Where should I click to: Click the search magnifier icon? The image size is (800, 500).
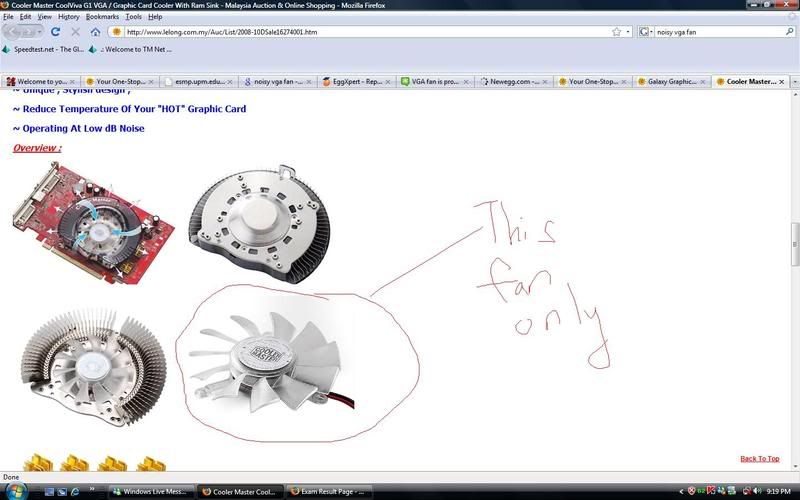790,32
